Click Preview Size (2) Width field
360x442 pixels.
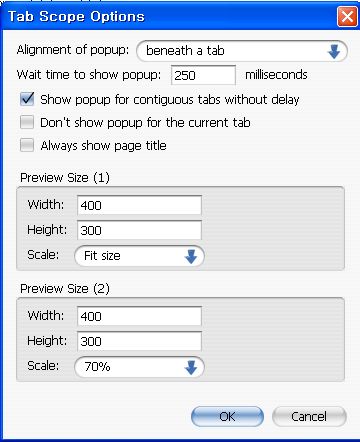(139, 316)
